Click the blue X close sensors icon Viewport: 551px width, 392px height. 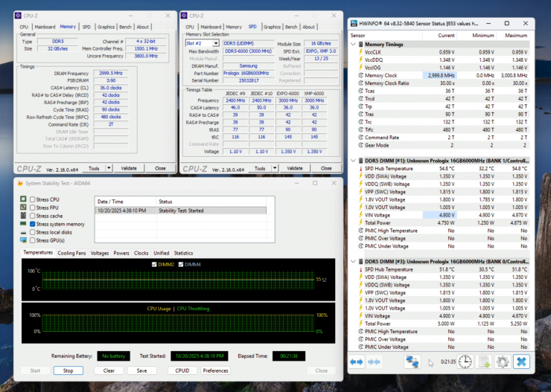[x=522, y=362]
